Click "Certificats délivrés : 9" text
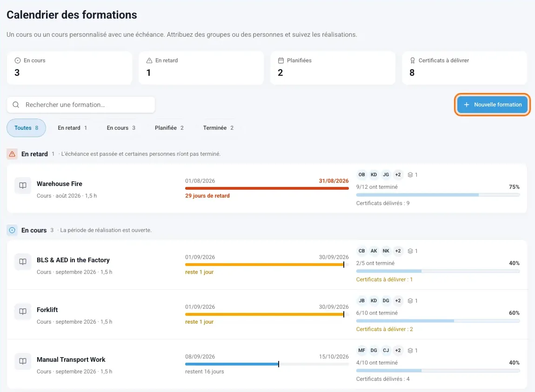 (383, 203)
